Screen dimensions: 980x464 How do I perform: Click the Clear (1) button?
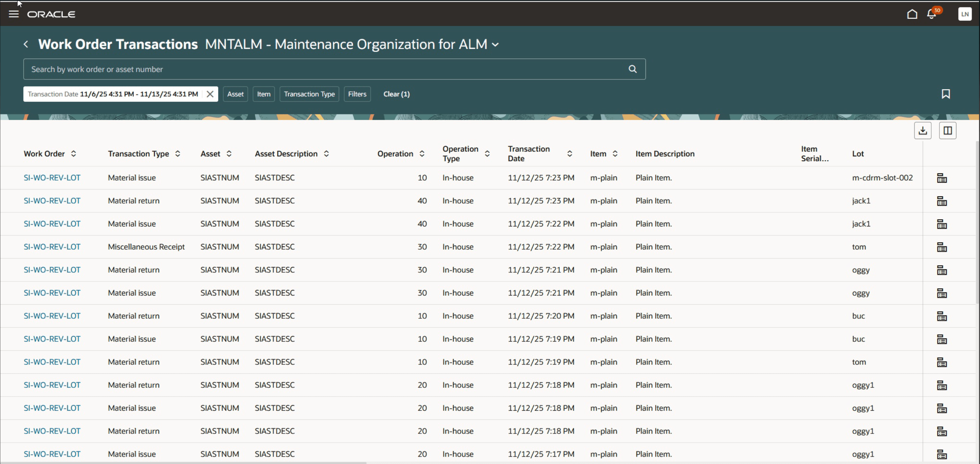396,94
